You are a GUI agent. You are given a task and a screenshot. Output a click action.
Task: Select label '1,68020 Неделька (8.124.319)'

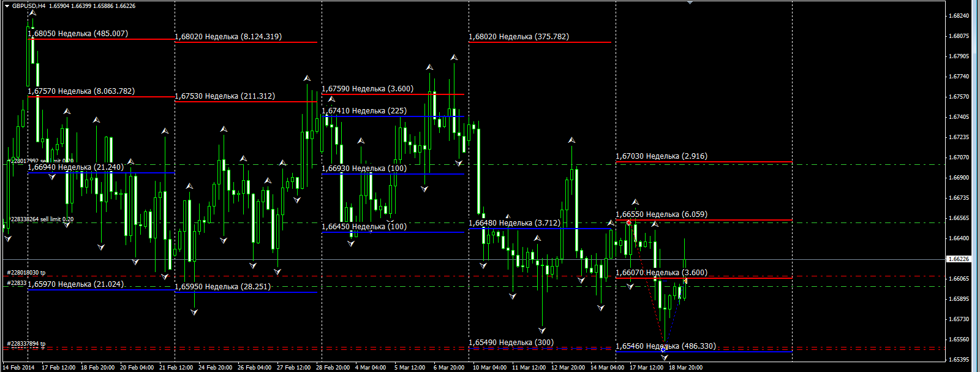pos(228,37)
